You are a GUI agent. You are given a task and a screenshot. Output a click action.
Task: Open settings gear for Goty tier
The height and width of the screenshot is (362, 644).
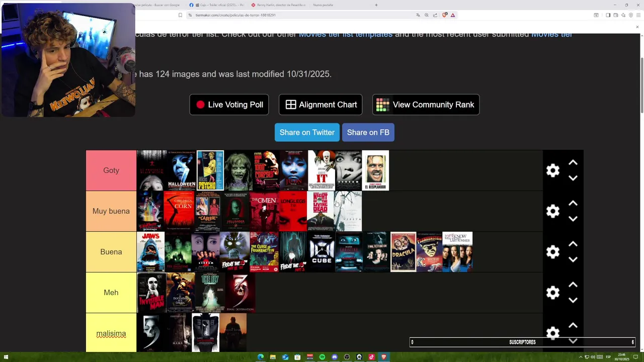coord(553,170)
